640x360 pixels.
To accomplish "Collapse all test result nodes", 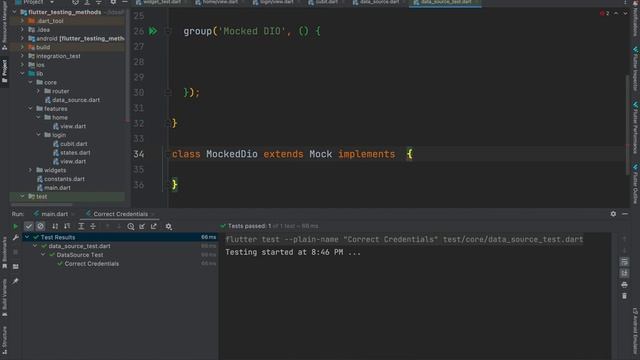I will (93, 226).
